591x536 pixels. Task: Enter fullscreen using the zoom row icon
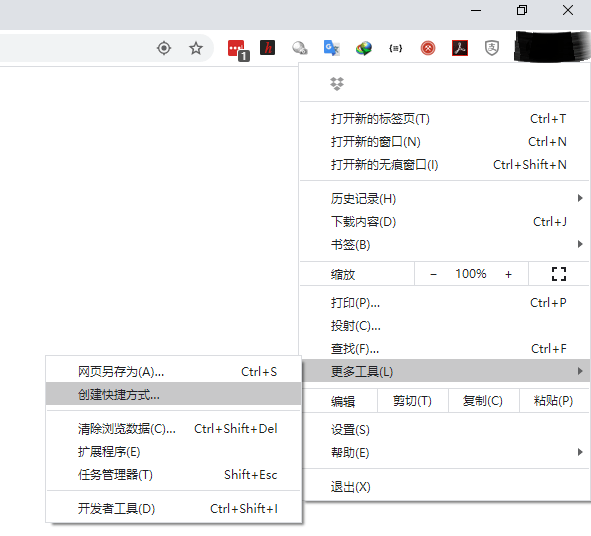point(559,274)
